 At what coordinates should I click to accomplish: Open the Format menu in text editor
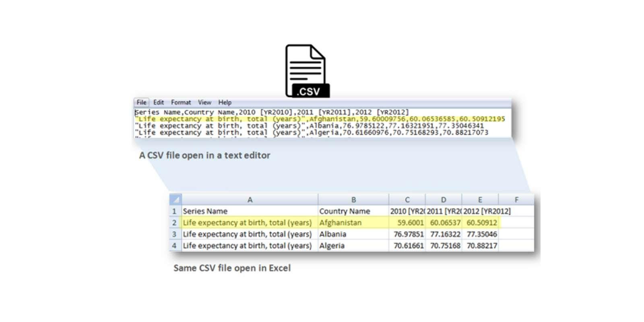click(x=181, y=103)
